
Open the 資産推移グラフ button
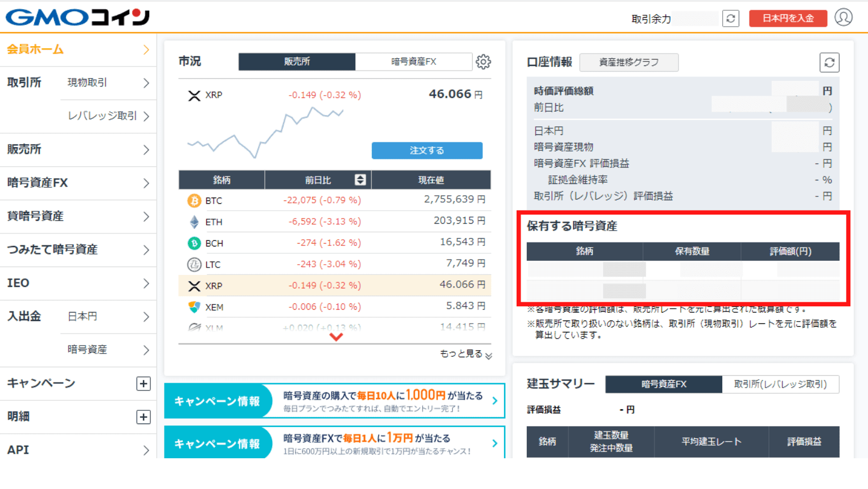(x=629, y=63)
